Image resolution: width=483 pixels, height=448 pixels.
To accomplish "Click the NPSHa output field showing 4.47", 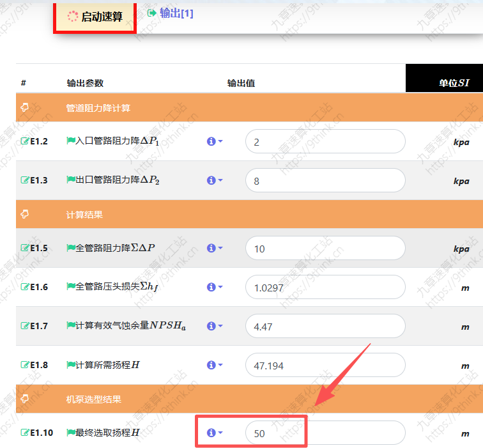I will pos(325,326).
